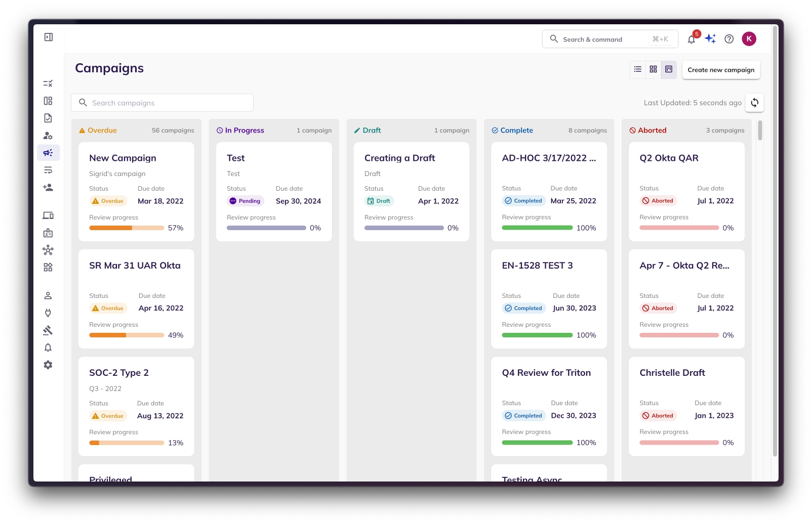This screenshot has height=524, width=812.
Task: Open the user avatar K menu
Action: point(749,39)
